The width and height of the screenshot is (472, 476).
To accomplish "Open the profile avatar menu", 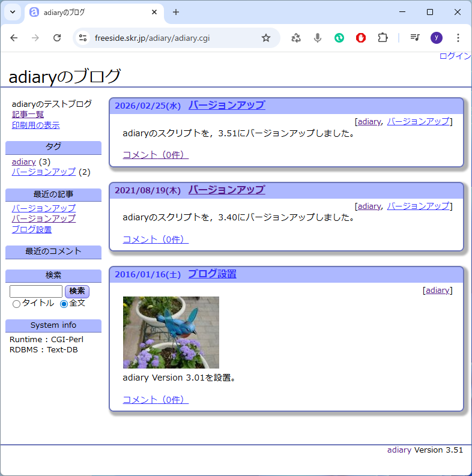I will [437, 38].
